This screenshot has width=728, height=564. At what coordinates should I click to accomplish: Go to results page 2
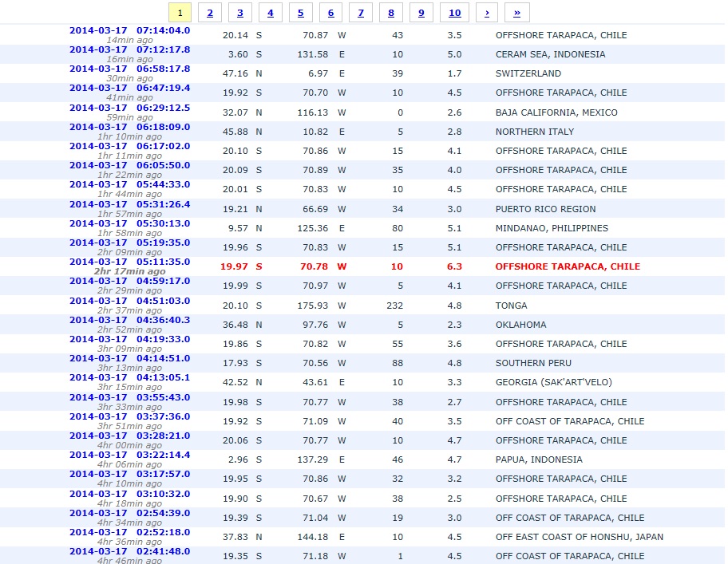210,13
